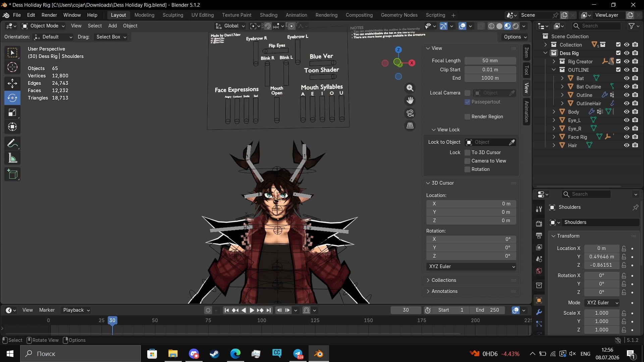Toggle the camera view icon

click(x=410, y=113)
